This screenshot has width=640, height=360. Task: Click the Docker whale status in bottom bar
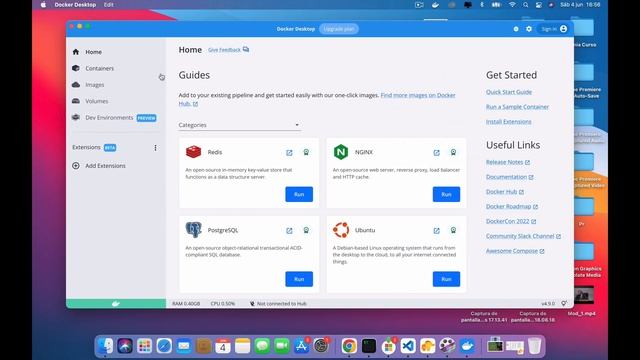(116, 304)
